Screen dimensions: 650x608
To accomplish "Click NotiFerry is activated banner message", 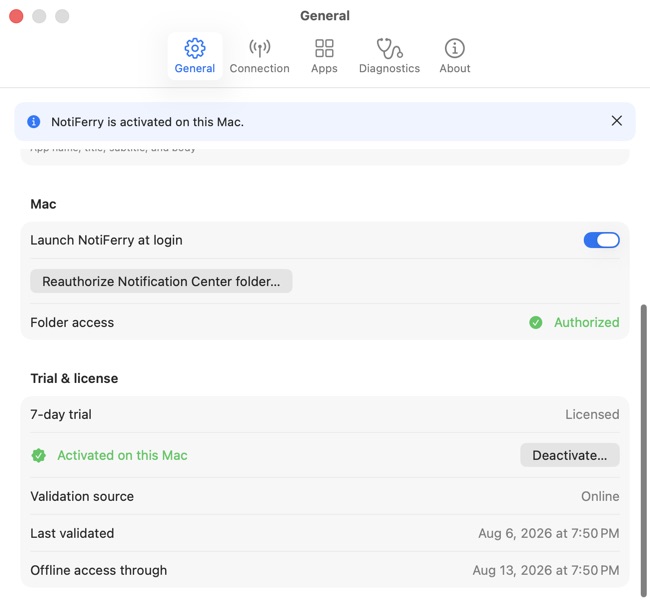I will pos(147,122).
